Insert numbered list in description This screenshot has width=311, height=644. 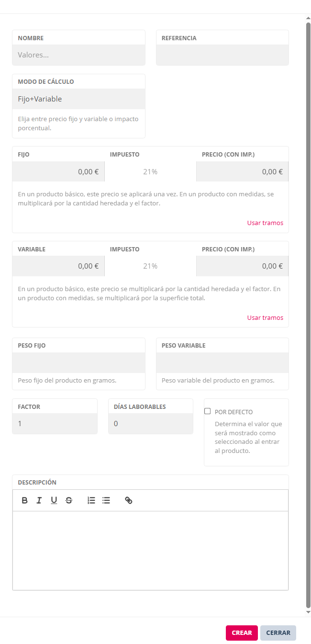(91, 500)
